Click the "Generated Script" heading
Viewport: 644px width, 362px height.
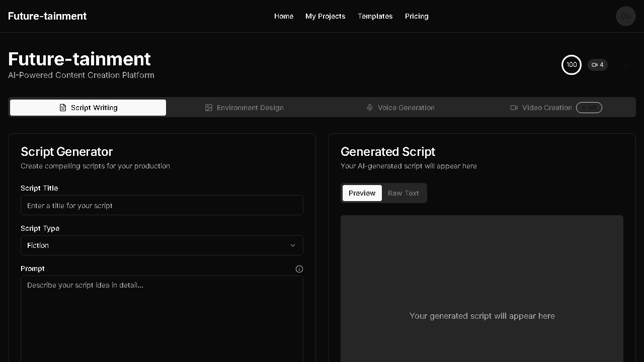point(388,152)
